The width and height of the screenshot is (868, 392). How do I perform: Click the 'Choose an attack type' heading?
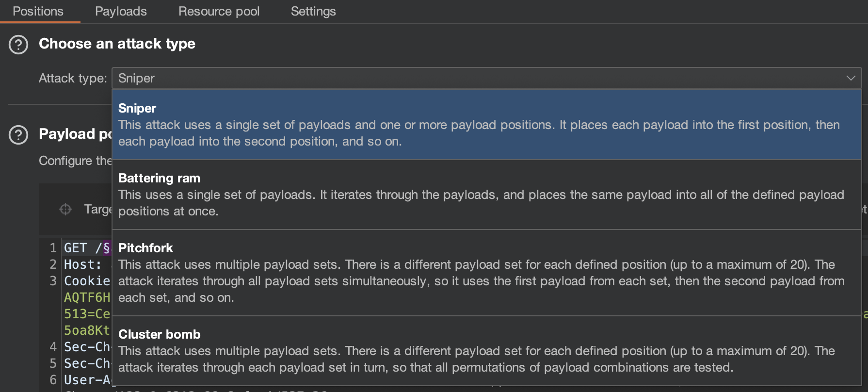coord(117,44)
